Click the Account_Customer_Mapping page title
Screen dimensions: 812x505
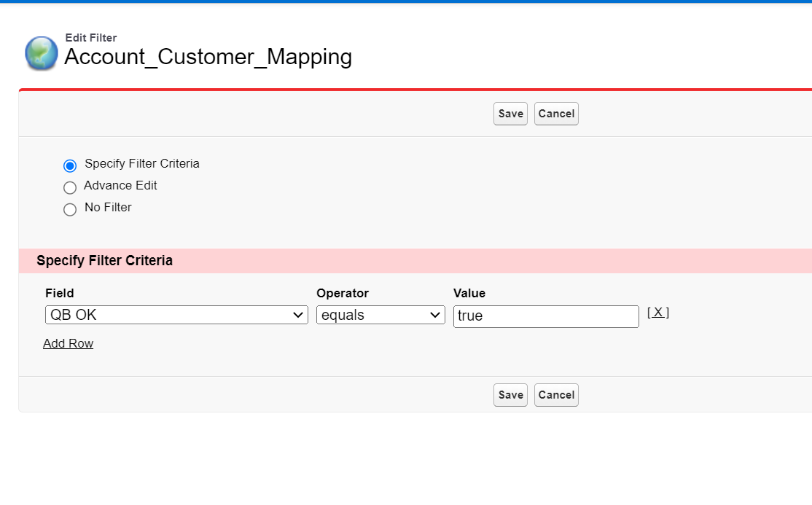[208, 57]
